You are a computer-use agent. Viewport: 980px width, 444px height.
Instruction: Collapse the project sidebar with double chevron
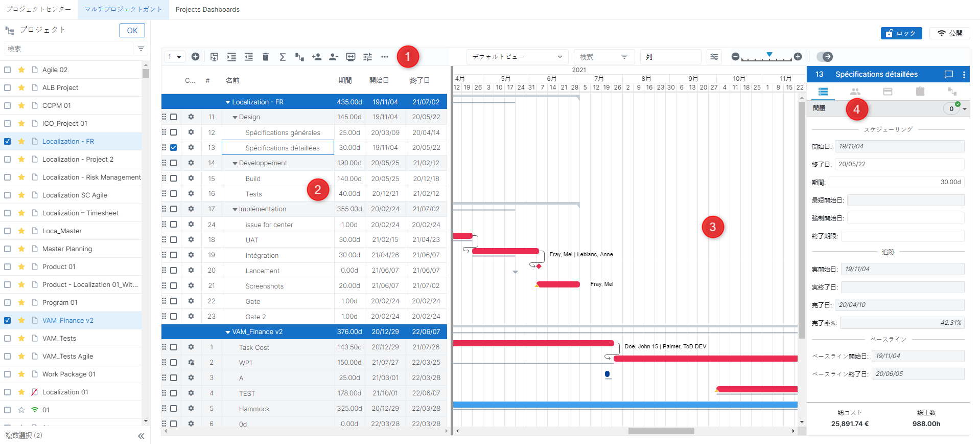tap(141, 436)
